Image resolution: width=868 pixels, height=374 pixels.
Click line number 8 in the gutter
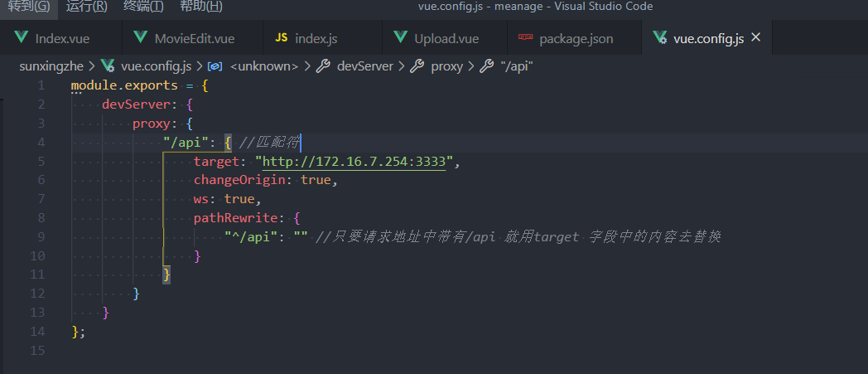coord(41,218)
